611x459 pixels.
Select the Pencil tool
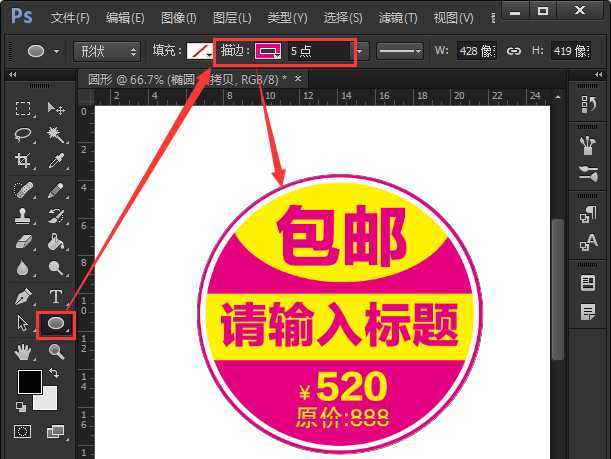coord(56,190)
